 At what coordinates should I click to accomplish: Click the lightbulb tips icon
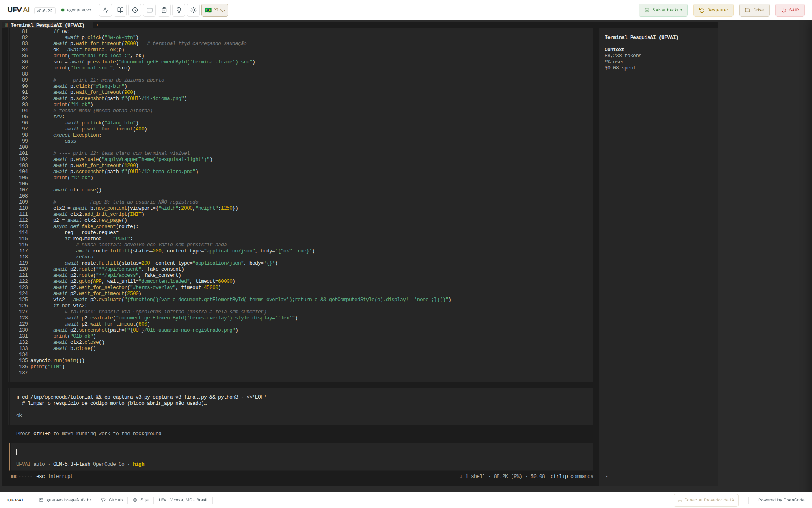coord(179,10)
